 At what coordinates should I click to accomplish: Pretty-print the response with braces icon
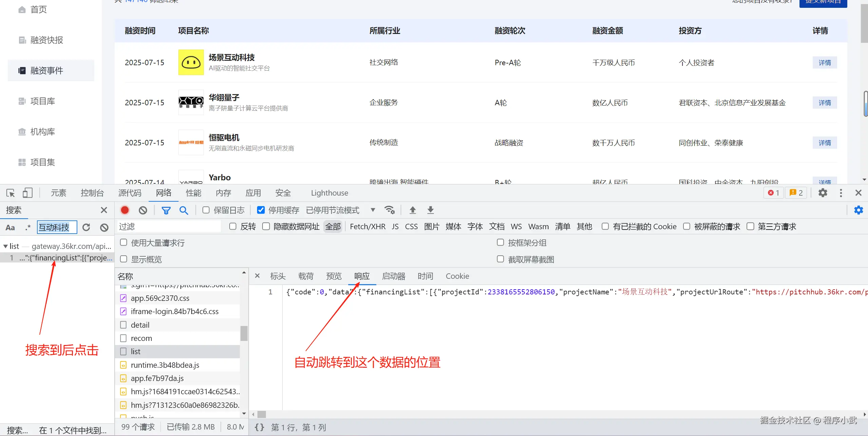click(x=259, y=427)
